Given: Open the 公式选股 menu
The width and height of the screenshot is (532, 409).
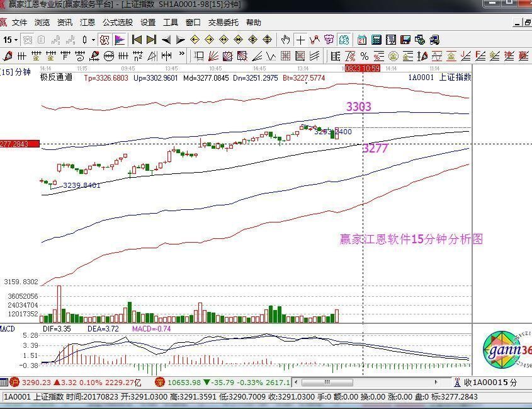Looking at the screenshot, I should pos(118,23).
